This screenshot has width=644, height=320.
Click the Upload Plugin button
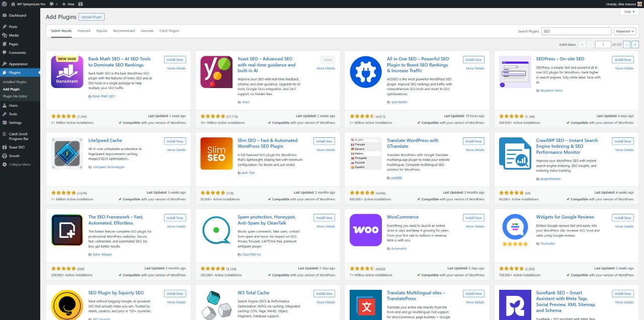click(x=92, y=17)
